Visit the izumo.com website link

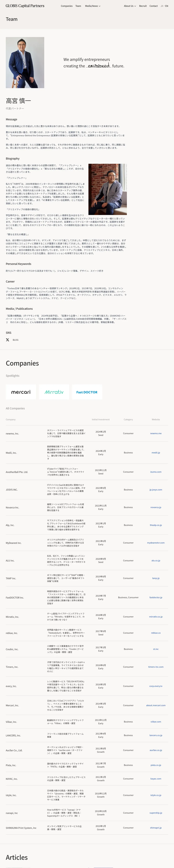click(156, 472)
